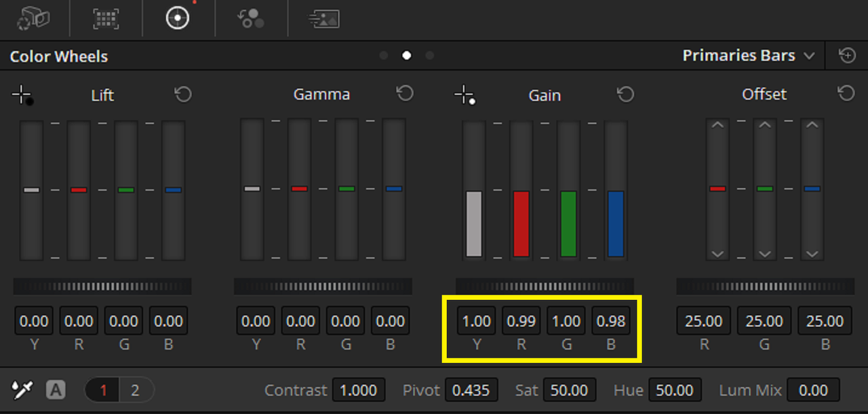Click the Gamma master jog strip
The width and height of the screenshot is (868, 414).
[323, 286]
